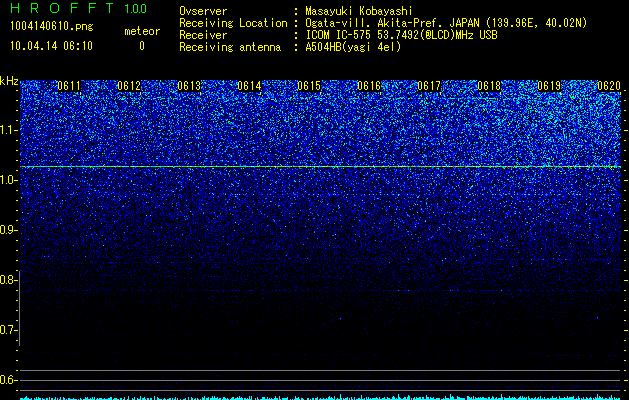The width and height of the screenshot is (629, 400).
Task: Click the Ovserver label
Action: pos(203,11)
